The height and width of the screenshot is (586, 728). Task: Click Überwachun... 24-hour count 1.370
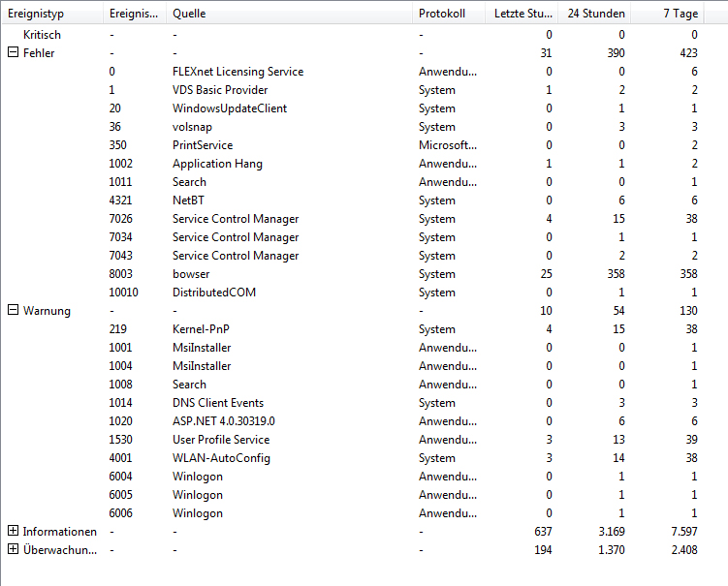612,550
